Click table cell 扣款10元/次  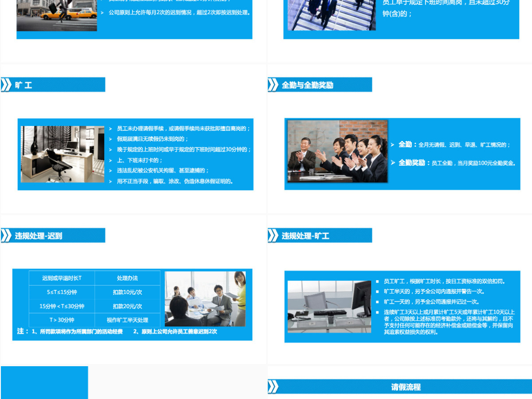click(127, 293)
